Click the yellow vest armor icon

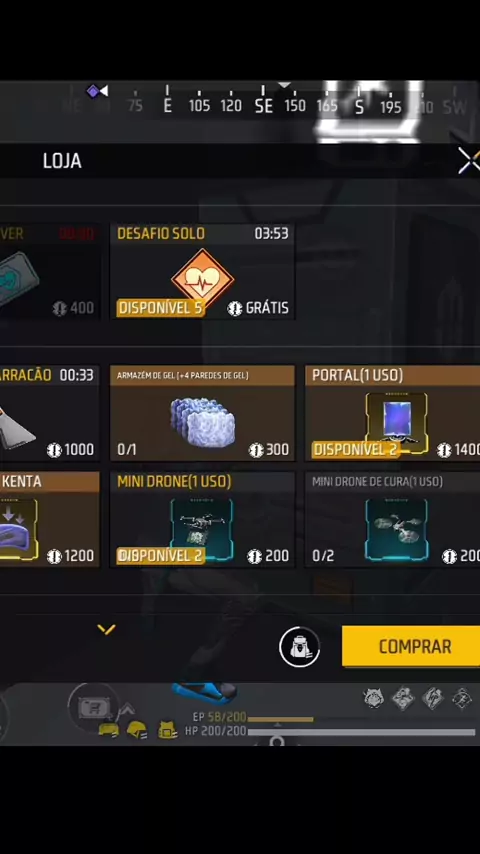(167, 730)
